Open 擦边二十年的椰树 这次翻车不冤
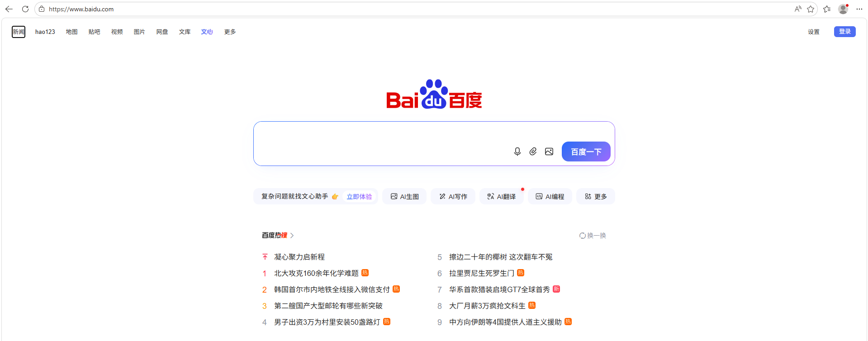The image size is (868, 341). point(501,257)
